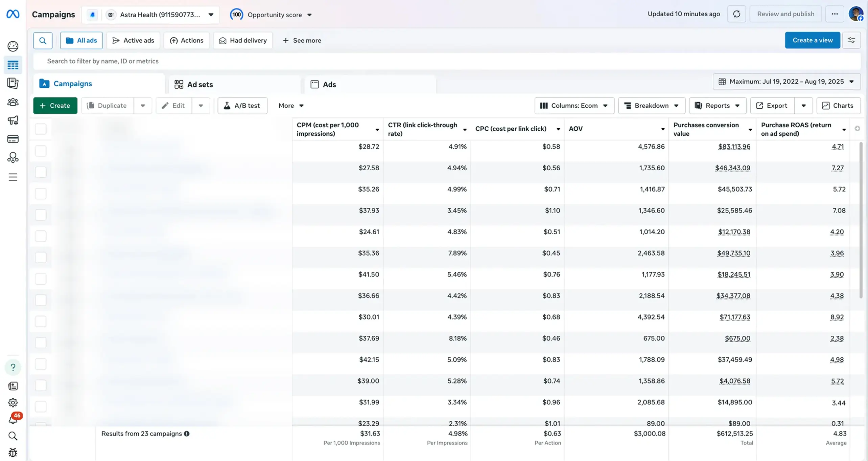Click the green Create button
Screen dimensions: 868x461
coord(55,106)
